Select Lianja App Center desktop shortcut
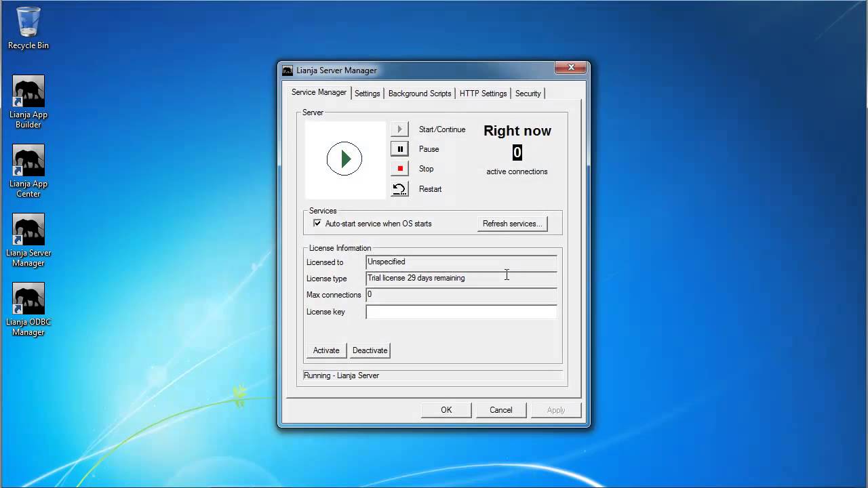Viewport: 868px width, 488px height. point(28,171)
